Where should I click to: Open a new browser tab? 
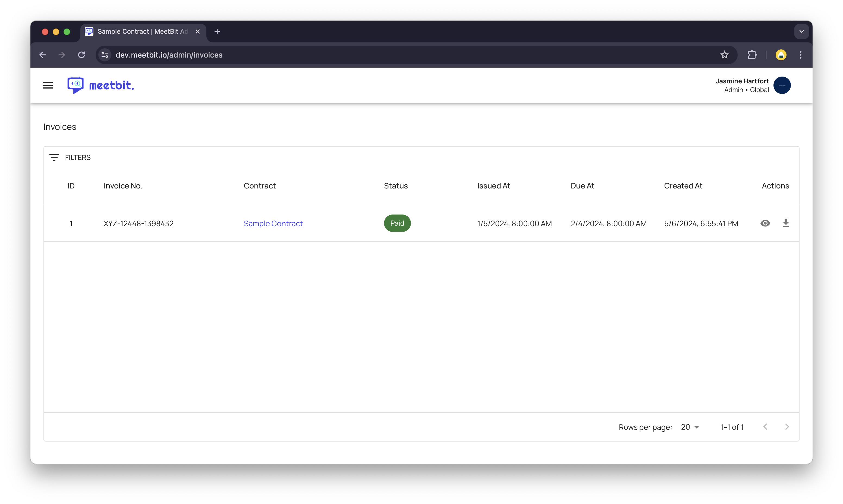[217, 31]
